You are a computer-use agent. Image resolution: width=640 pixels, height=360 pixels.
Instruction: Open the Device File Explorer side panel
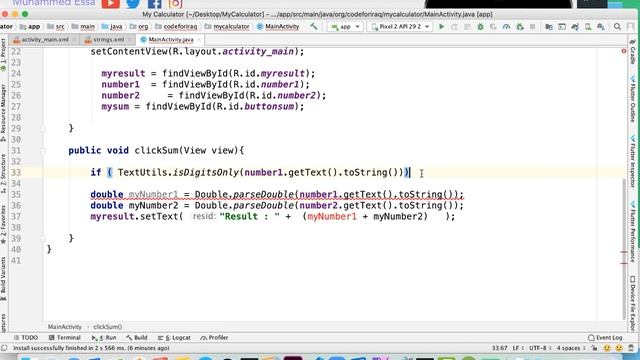tap(633, 304)
